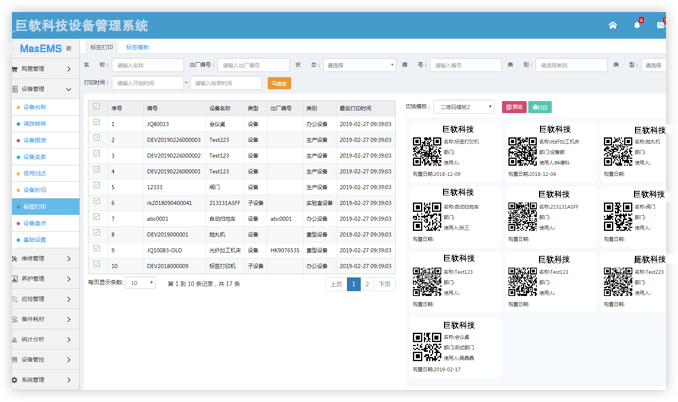This screenshot has width=678, height=402.
Task: Click the 下页 next page button
Action: [x=384, y=284]
